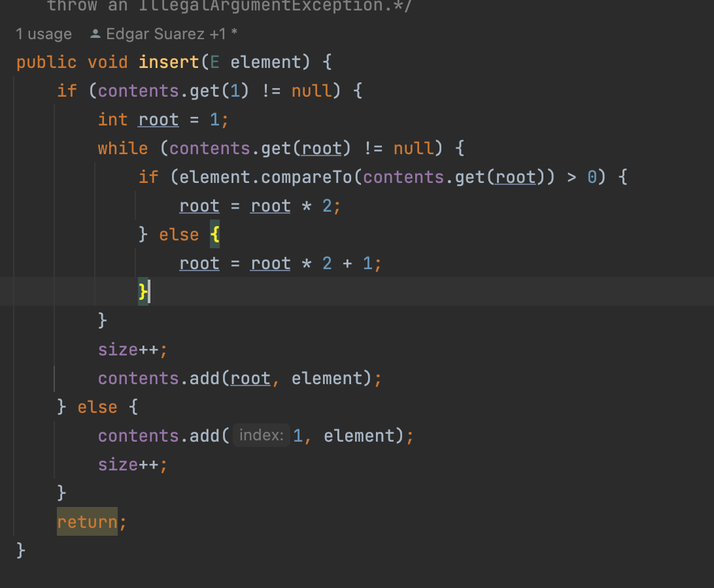The height and width of the screenshot is (588, 714).
Task: Click the final closing brace of insert method
Action: point(21,550)
